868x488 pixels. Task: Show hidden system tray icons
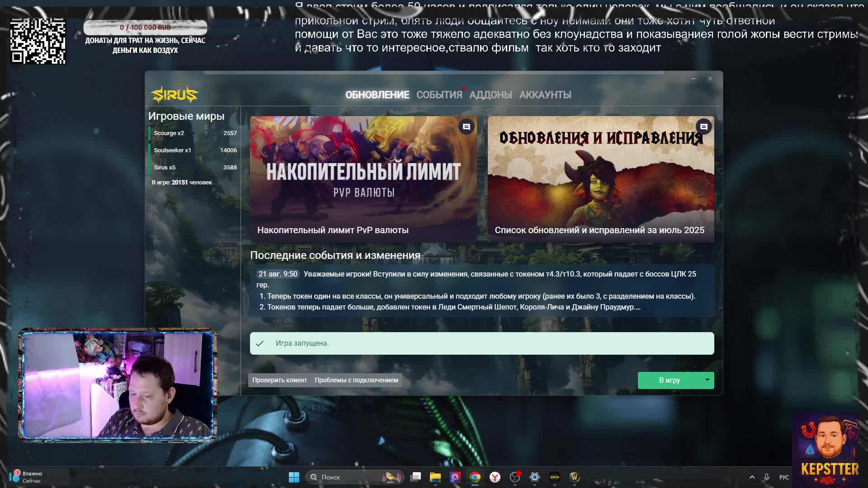pyautogui.click(x=752, y=477)
